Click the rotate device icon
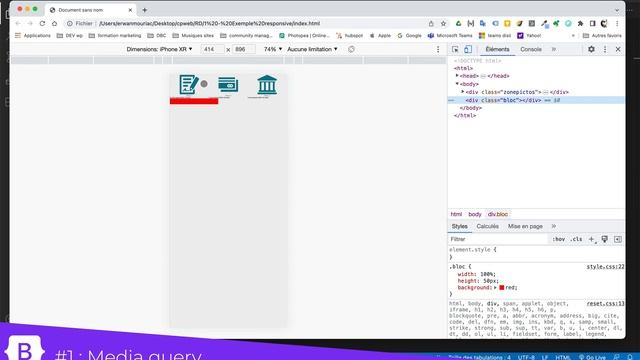 pos(351,49)
